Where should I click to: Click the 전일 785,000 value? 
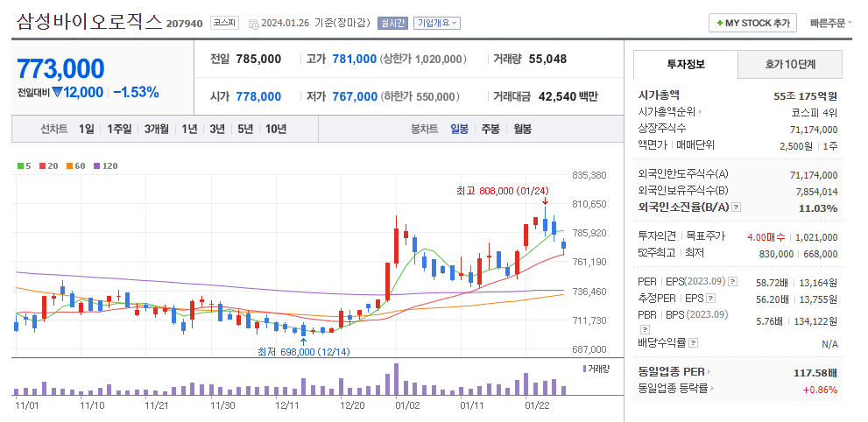pos(258,60)
